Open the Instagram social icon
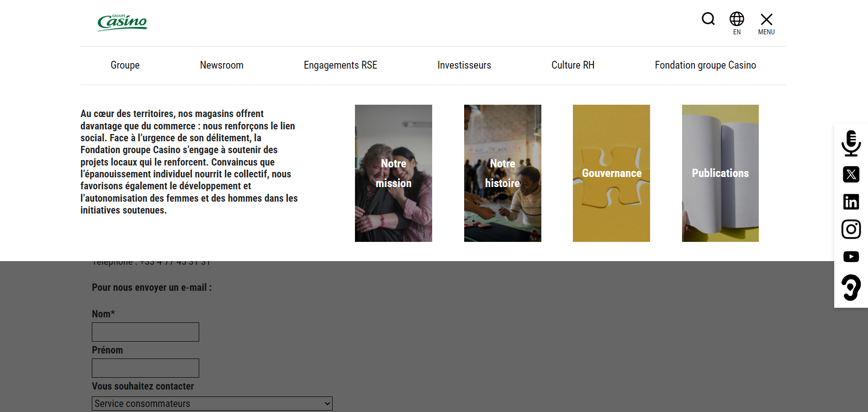This screenshot has width=868, height=412. (x=851, y=229)
